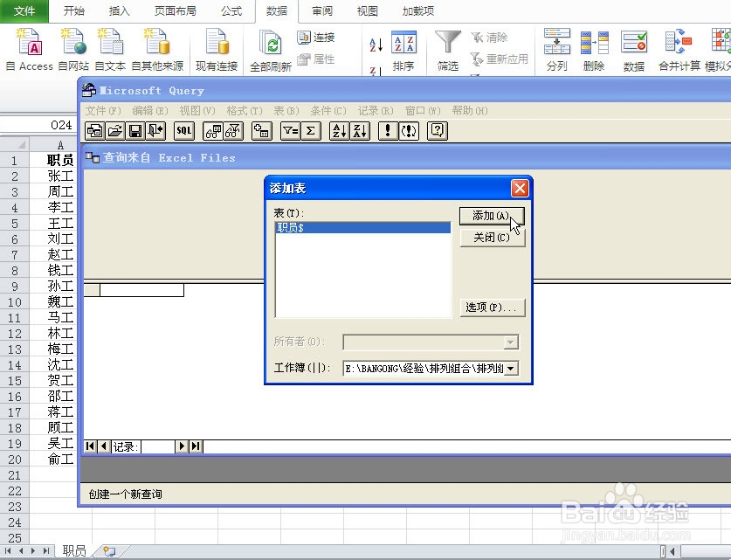Click Existing Connections (现有连接) icon

tap(217, 50)
